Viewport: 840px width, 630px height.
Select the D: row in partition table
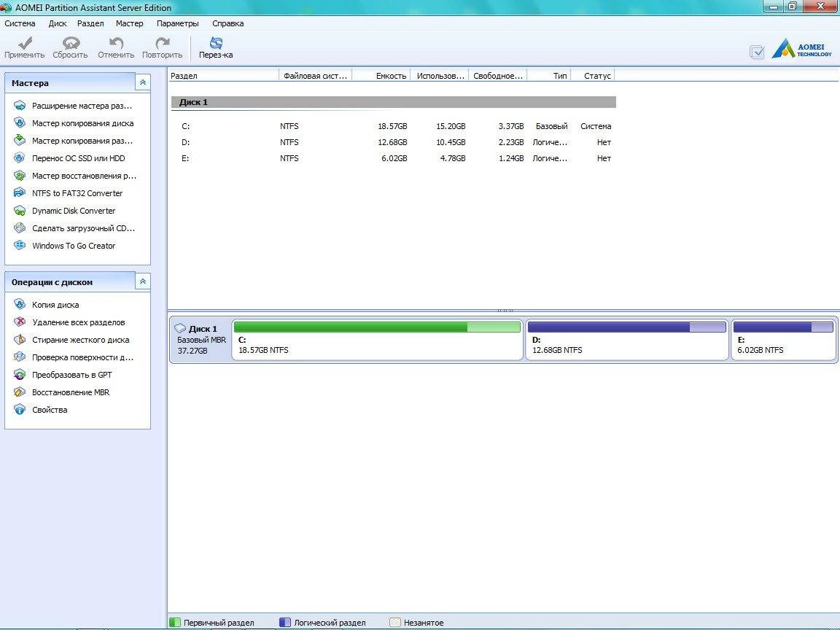(x=393, y=142)
